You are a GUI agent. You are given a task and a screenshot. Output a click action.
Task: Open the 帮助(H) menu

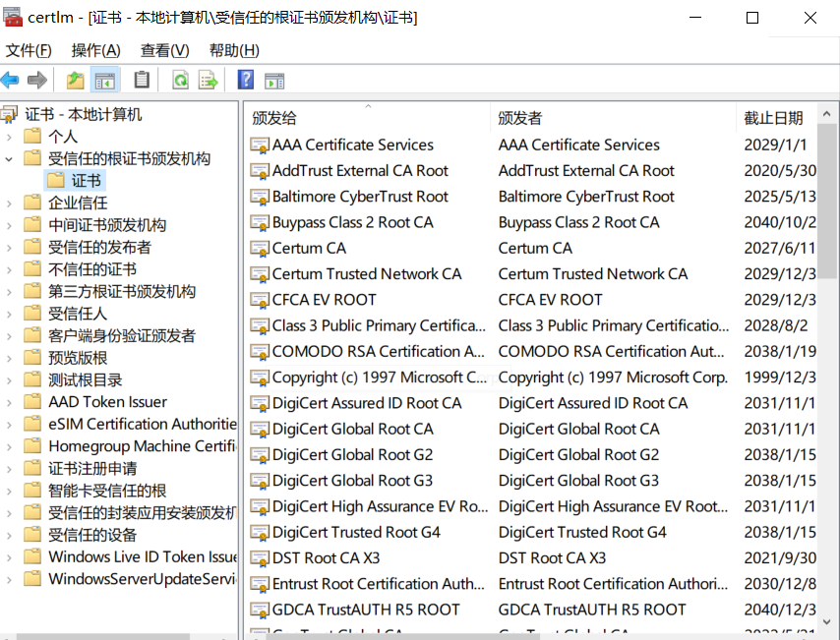click(x=234, y=50)
